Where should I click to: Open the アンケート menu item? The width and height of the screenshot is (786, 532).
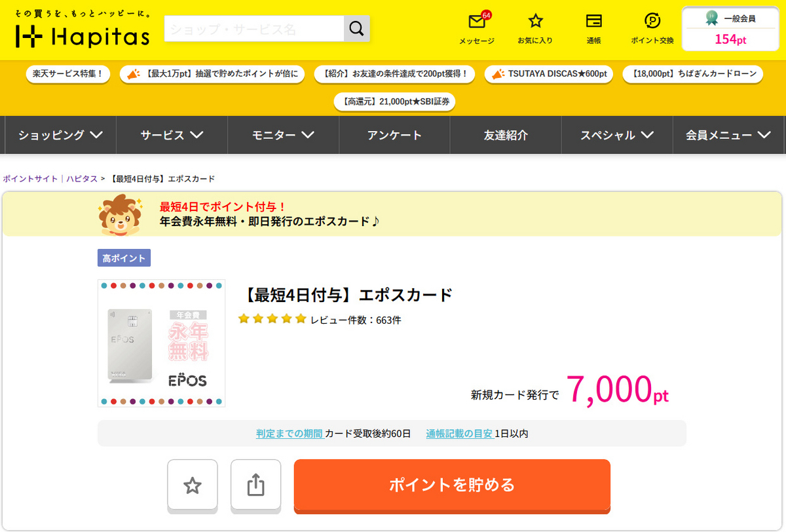pyautogui.click(x=394, y=135)
